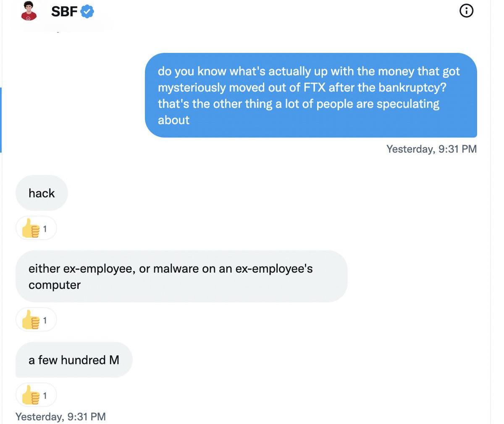Screen dimensions: 504x424
Task: Click reaction count '1' beneath ex-employee message
Action: 45,320
